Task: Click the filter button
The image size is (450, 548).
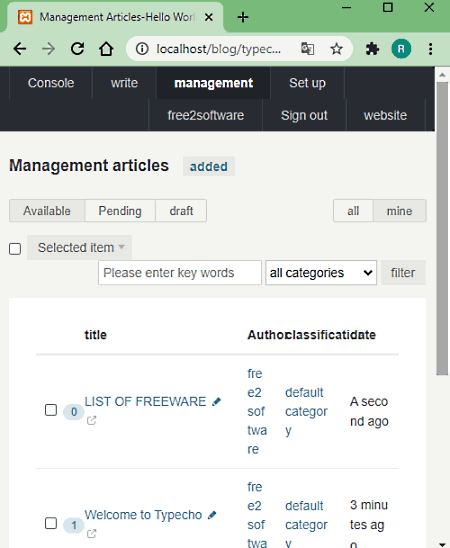Action: click(x=403, y=273)
